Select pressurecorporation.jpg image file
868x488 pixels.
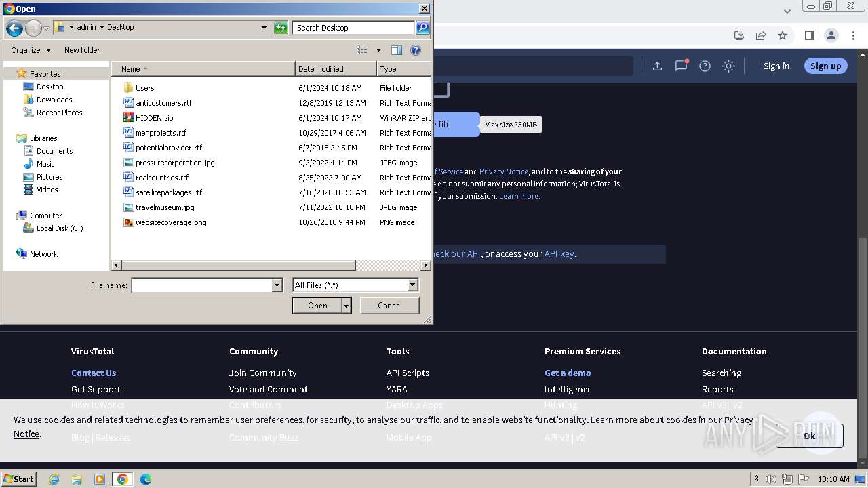(x=175, y=163)
